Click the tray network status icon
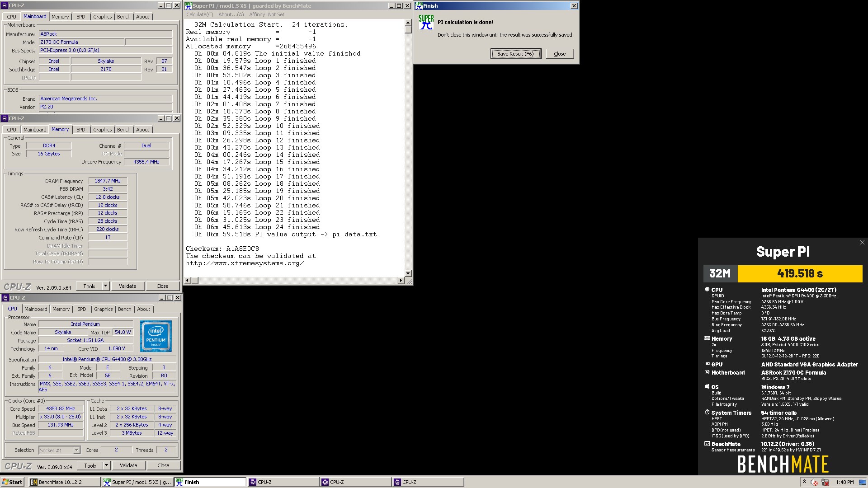The height and width of the screenshot is (488, 868). pyautogui.click(x=825, y=482)
